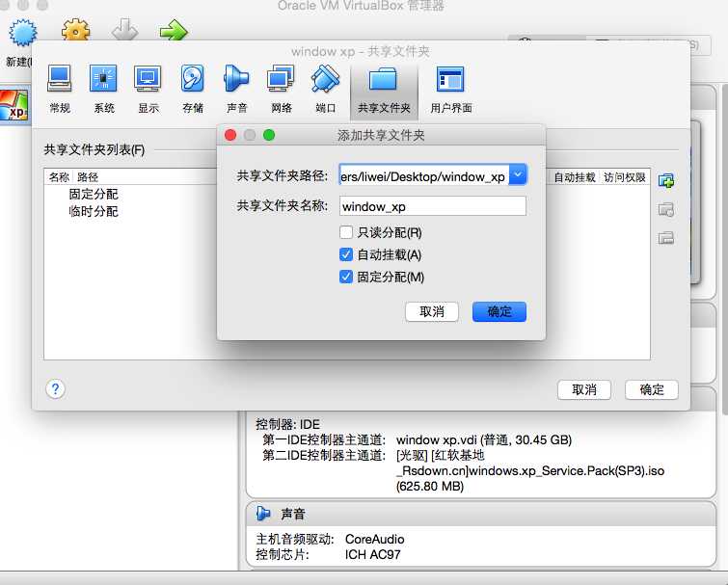Confirm with blue 确定 in add-folder dialog

click(x=499, y=311)
